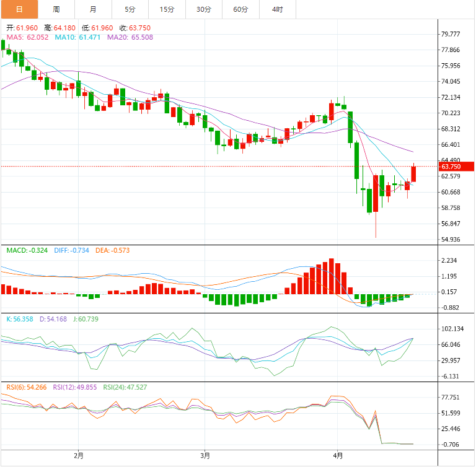Click the RSI(24): 47.527 label
476x467 pixels.
pos(125,387)
